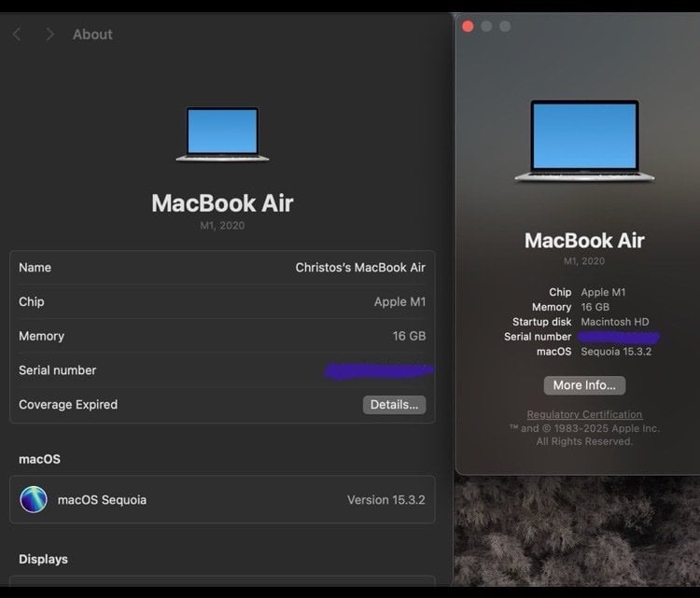The height and width of the screenshot is (598, 700).
Task: Click the Chip label in settings list
Action: click(31, 301)
